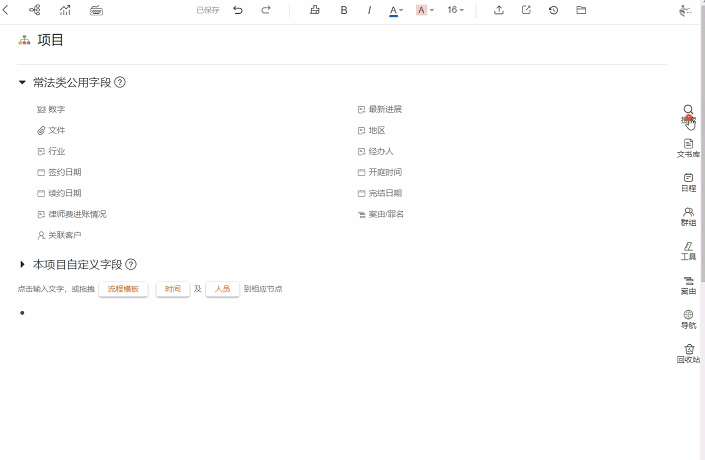Open 案由 in right sidebar
Screen dimensions: 705x460
pos(688,286)
